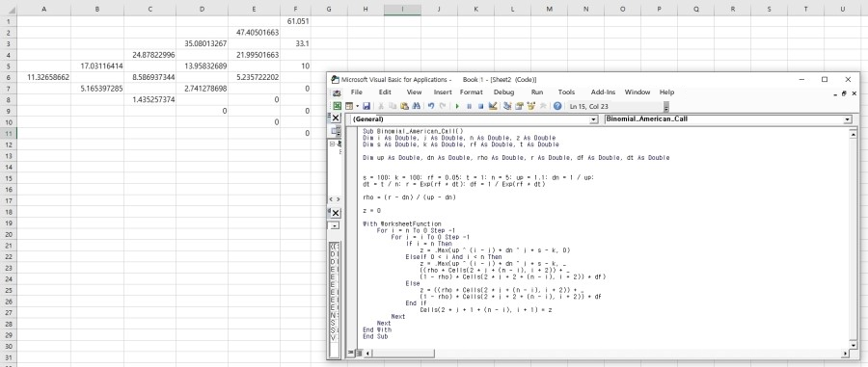Switch to Procedure View button
Image resolution: width=868 pixels, height=367 pixels.
pyautogui.click(x=350, y=353)
